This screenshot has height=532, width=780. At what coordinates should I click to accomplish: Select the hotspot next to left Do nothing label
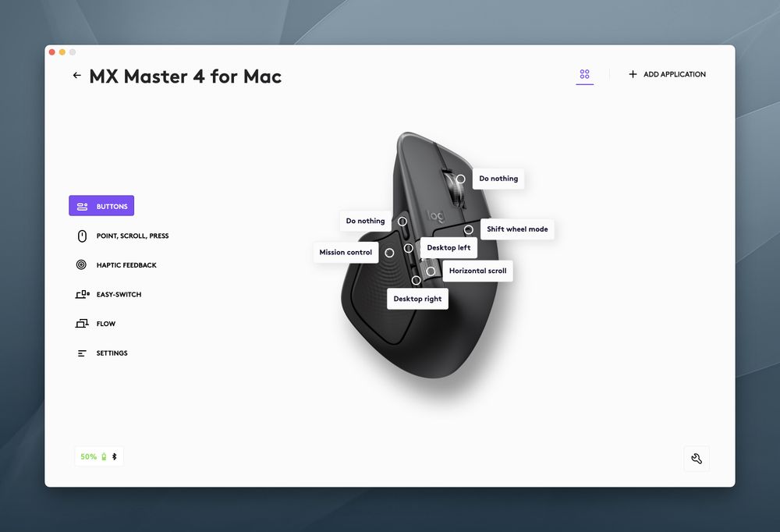(x=402, y=221)
